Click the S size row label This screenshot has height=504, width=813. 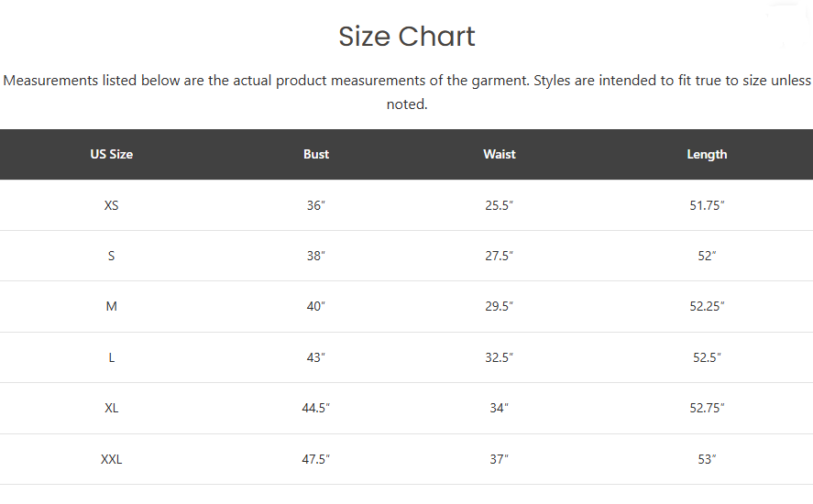click(111, 256)
